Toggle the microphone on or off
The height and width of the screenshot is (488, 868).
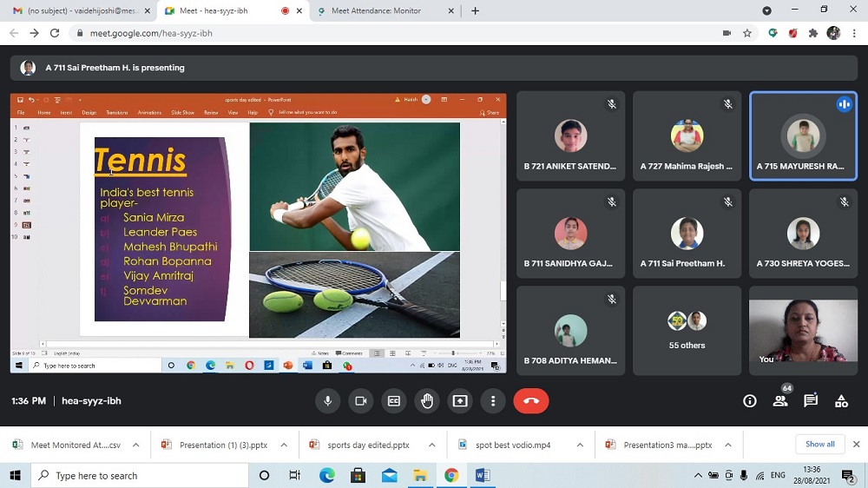pos(328,401)
